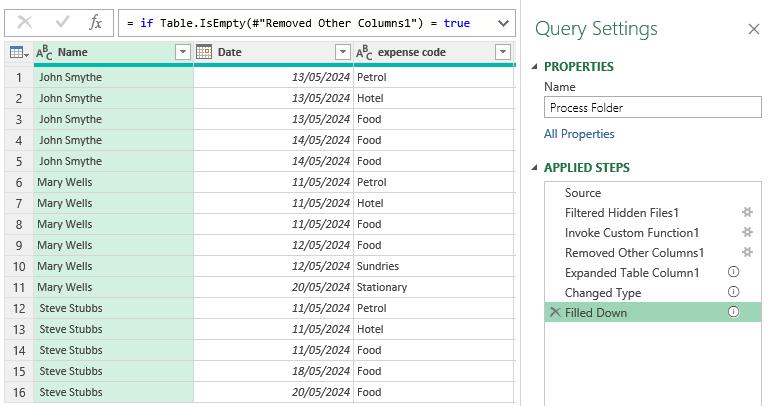Viewport: 782px width, 406px height.
Task: Click the John Smythe cell in row 1
Action: pos(114,77)
